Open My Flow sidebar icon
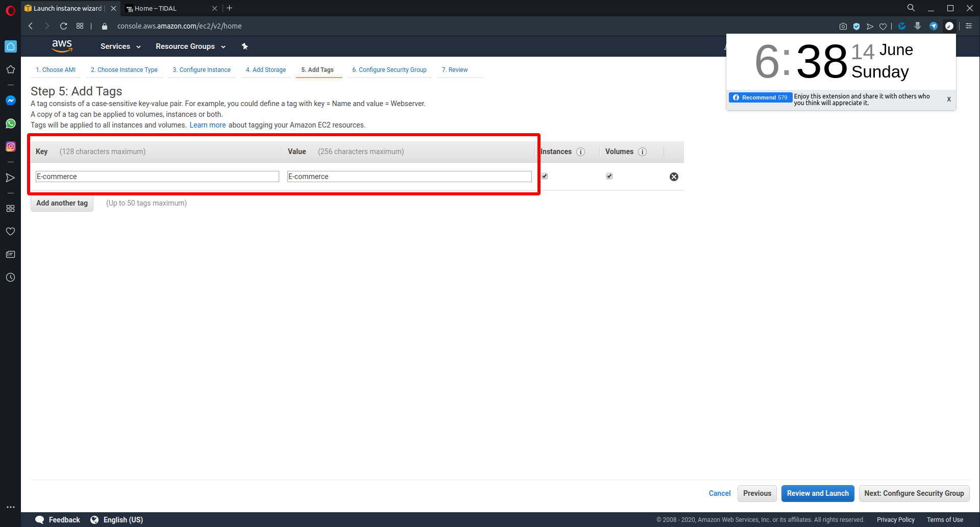This screenshot has height=527, width=980. (10, 178)
